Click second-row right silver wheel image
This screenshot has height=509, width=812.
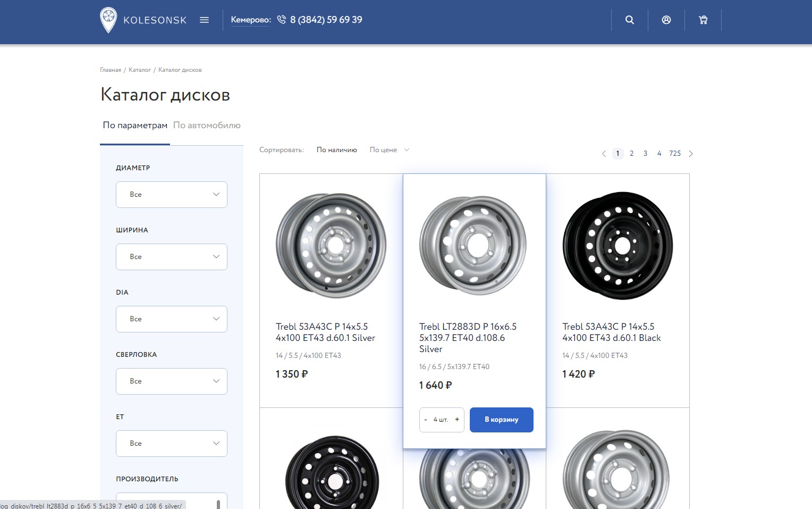pyautogui.click(x=616, y=470)
